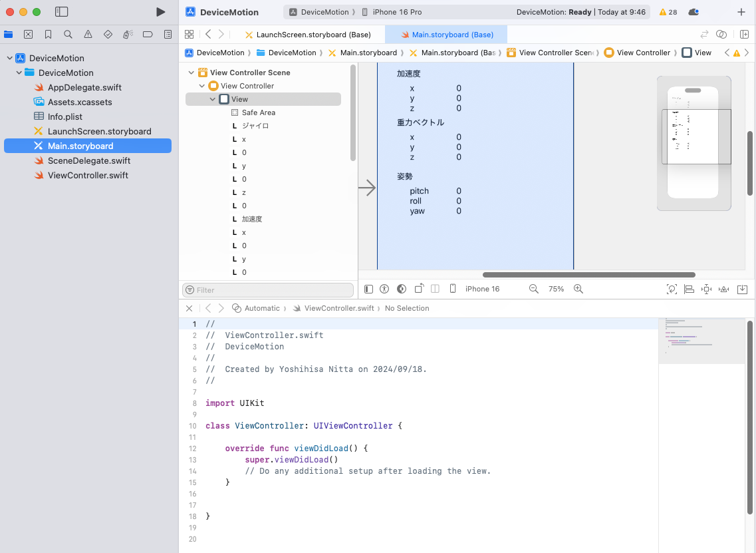This screenshot has height=553, width=756.
Task: Zoom in the storyboard canvas
Action: click(578, 289)
